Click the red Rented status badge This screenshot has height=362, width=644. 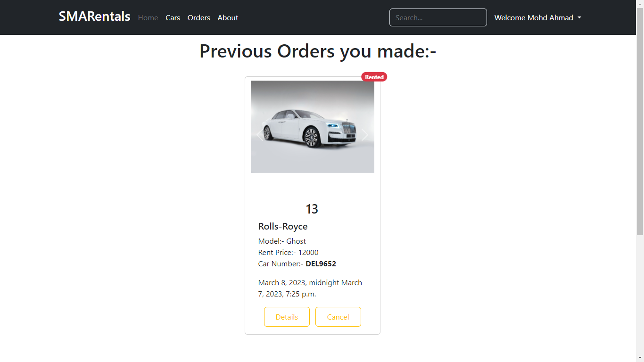tap(374, 77)
